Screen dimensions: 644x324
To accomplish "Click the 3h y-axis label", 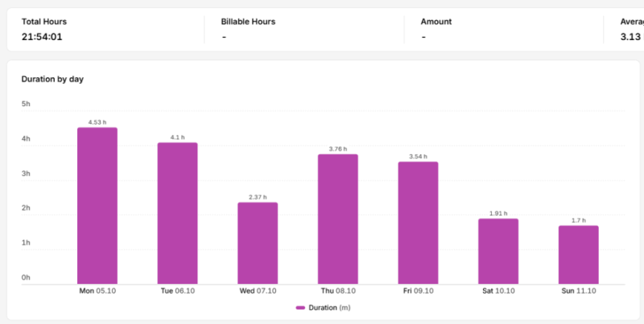I will (x=26, y=174).
